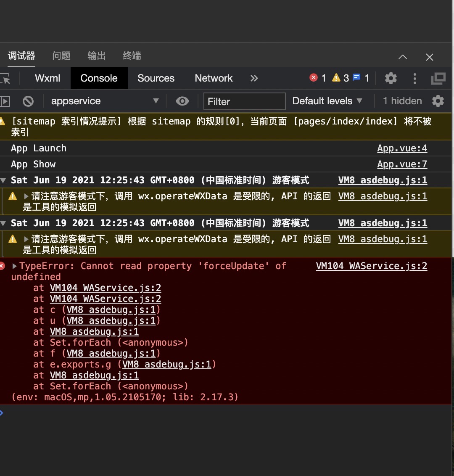Click the dock/undock panel icon

pyautogui.click(x=438, y=78)
